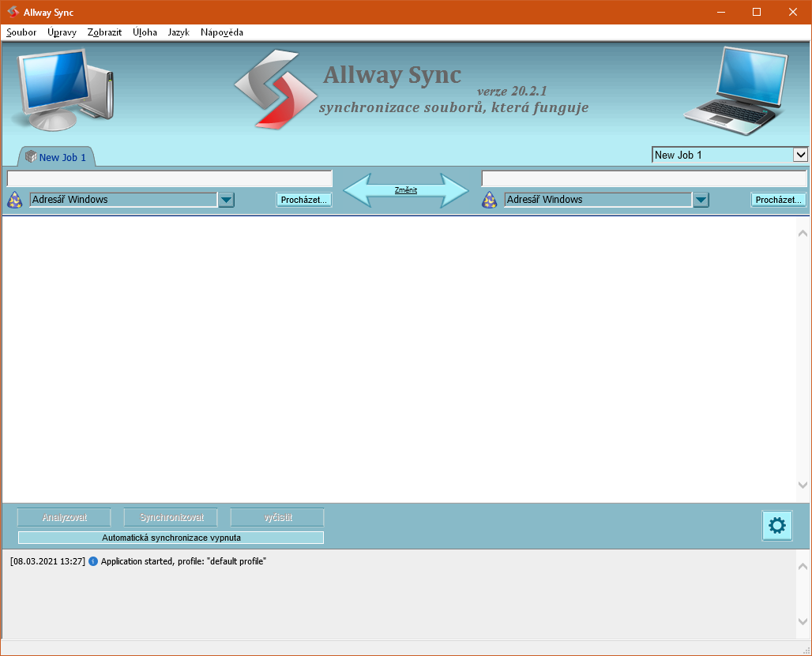Click the log timestamp [08.03.2021 13:27]
This screenshot has height=656, width=812.
[x=47, y=561]
